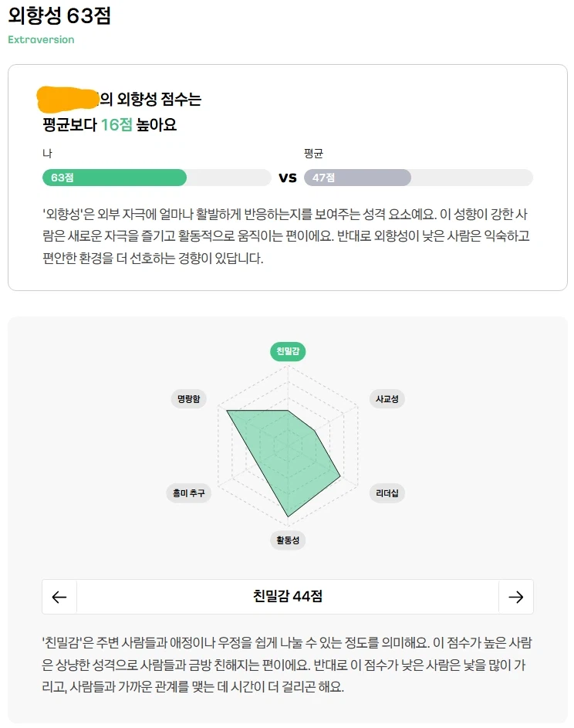Screen dimensions: 574x728
Task: Click the VS label between the two bars
Action: [287, 178]
